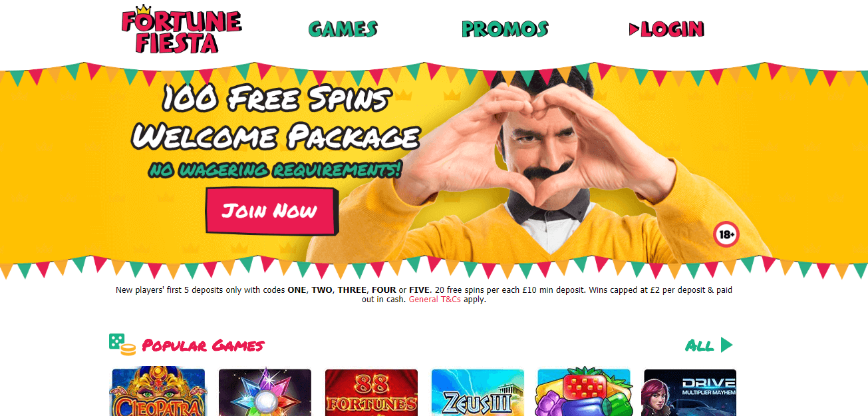Click the crown atop the logo
The width and height of the screenshot is (868, 416).
point(143,11)
